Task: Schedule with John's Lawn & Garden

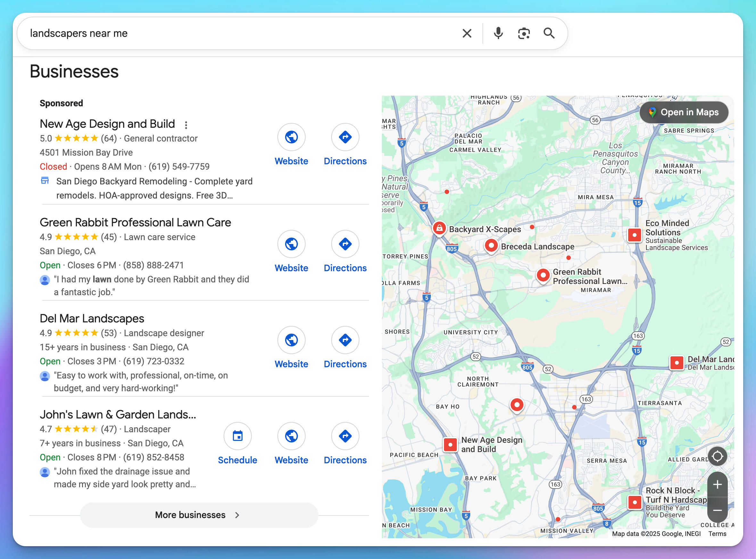Action: coord(237,436)
